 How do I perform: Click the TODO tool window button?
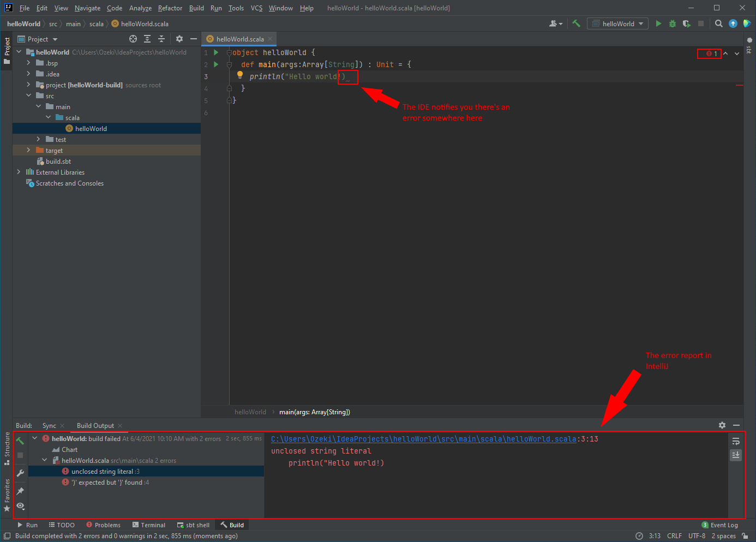[62, 525]
